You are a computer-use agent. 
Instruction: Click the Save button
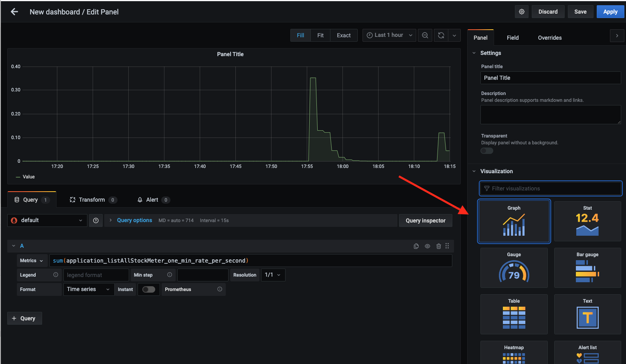tap(580, 12)
